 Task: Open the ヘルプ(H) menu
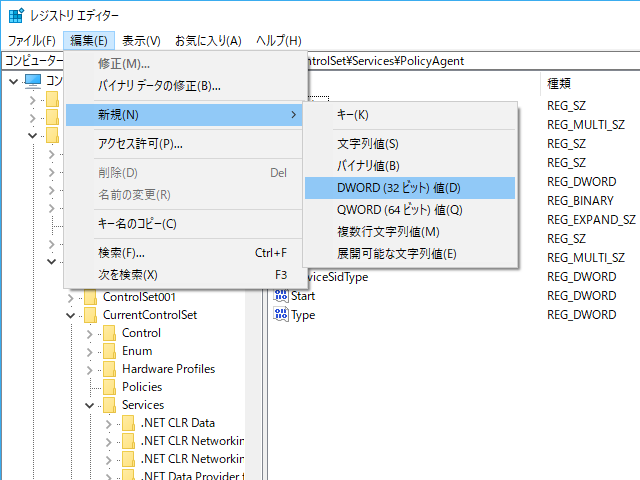pos(279,41)
